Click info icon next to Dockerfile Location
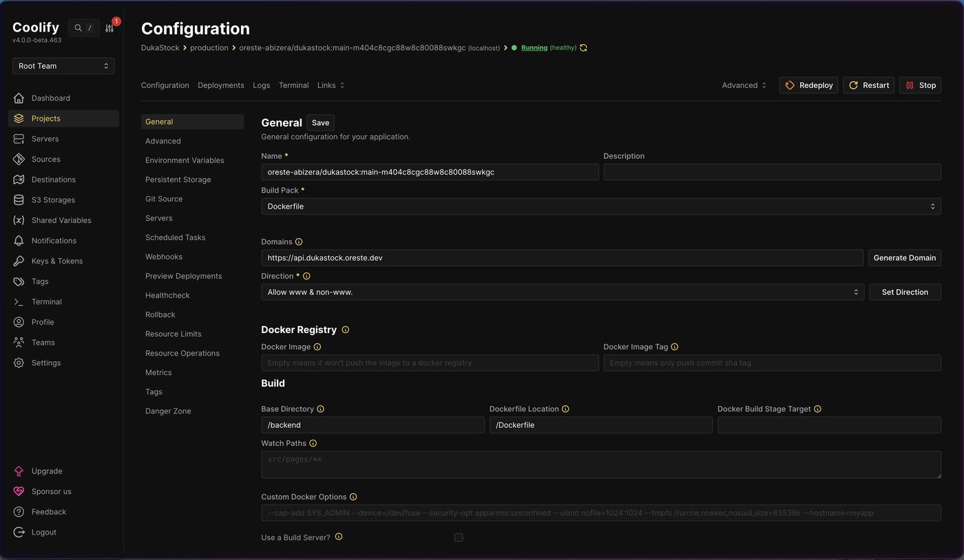 [565, 409]
